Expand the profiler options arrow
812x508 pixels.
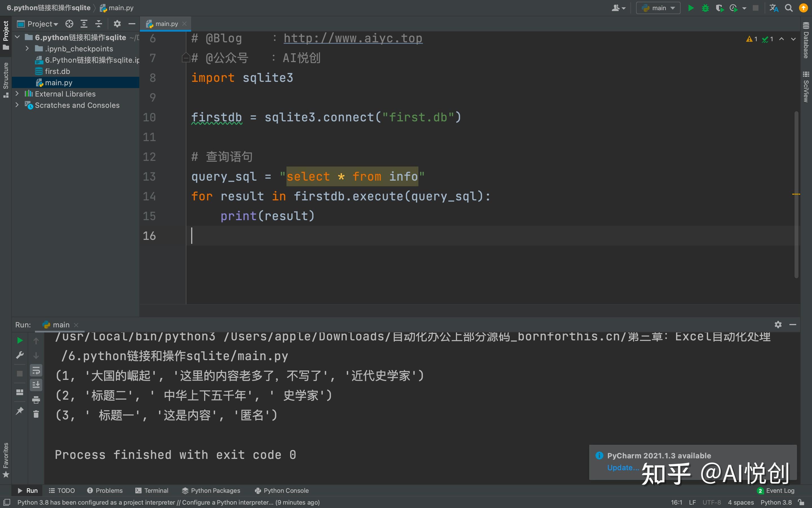(744, 8)
